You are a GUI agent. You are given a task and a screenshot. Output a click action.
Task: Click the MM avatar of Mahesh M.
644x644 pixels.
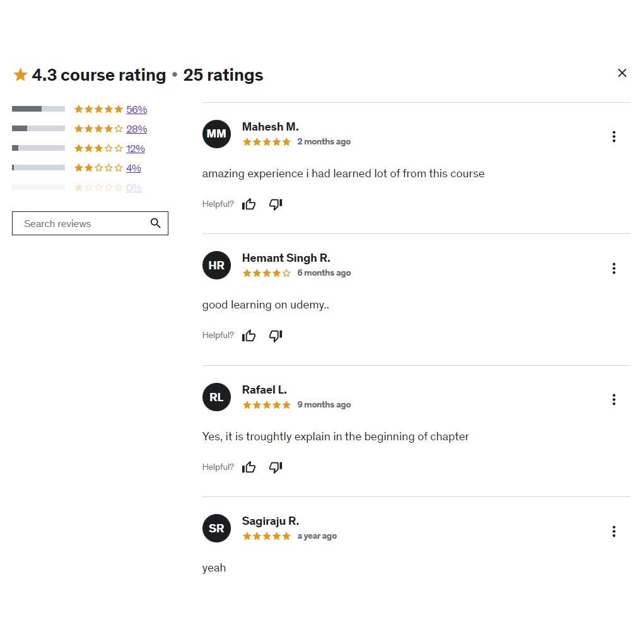(x=216, y=134)
